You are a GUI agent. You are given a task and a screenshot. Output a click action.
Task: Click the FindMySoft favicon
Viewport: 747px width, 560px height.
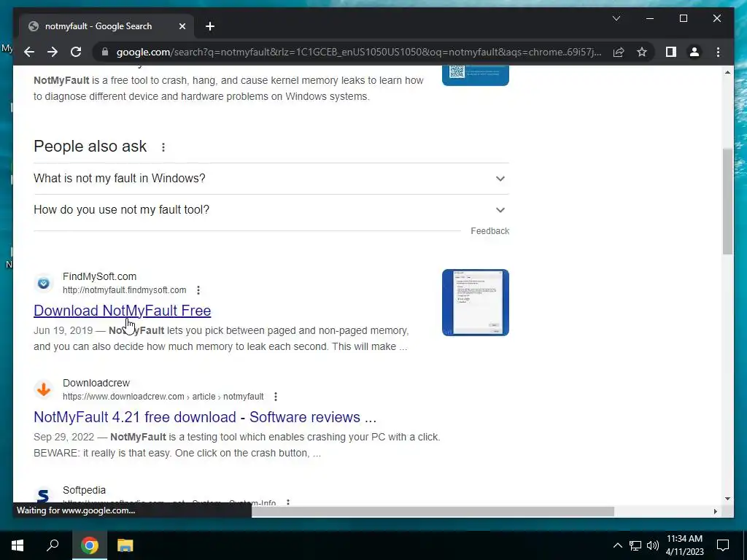(43, 284)
